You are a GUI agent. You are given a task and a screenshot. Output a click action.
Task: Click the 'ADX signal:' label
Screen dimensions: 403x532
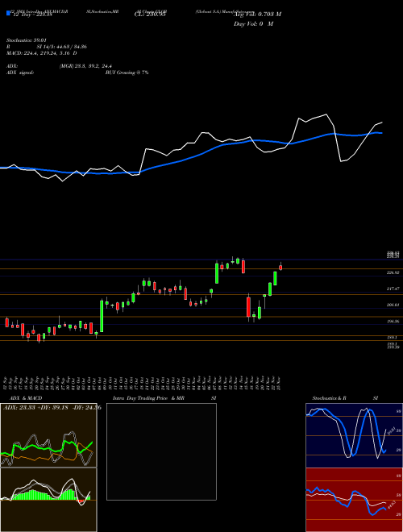[x=20, y=73]
